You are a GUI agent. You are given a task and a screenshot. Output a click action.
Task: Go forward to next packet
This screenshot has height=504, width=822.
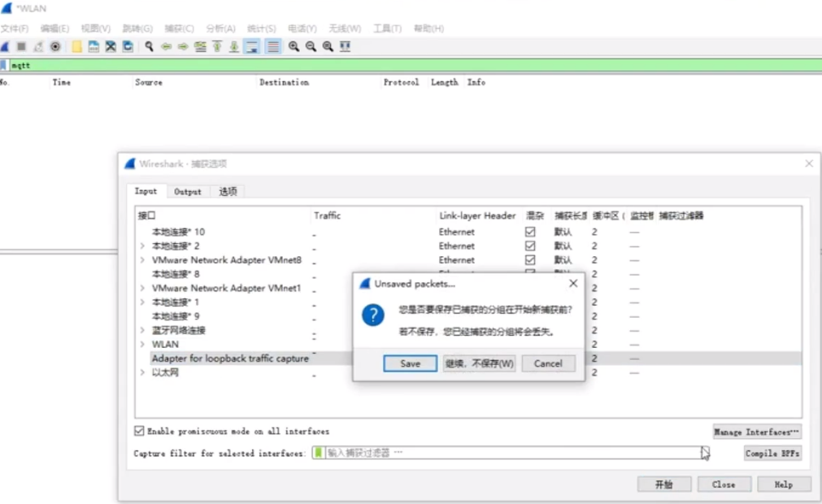pos(183,46)
